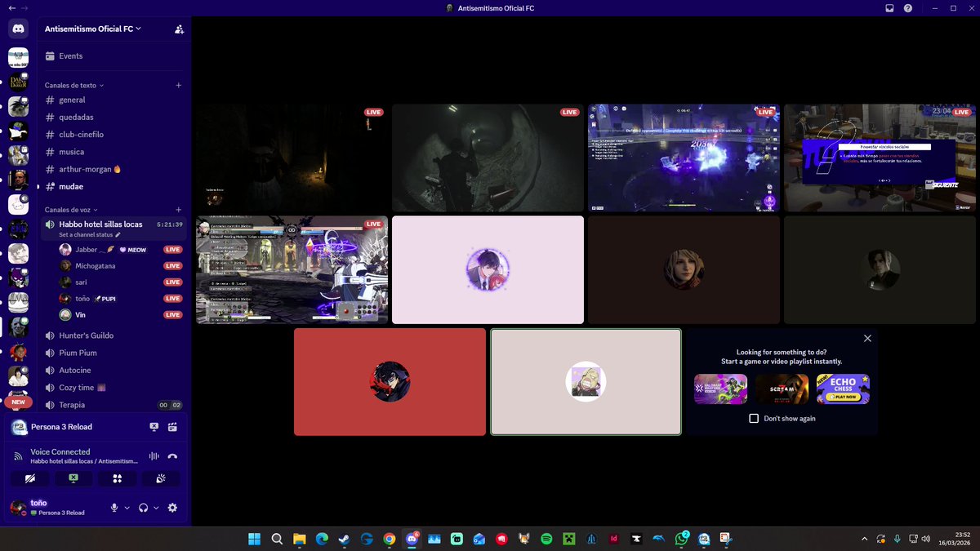The image size is (980, 551).
Task: Launch the Echo Chess activity card
Action: click(x=843, y=389)
